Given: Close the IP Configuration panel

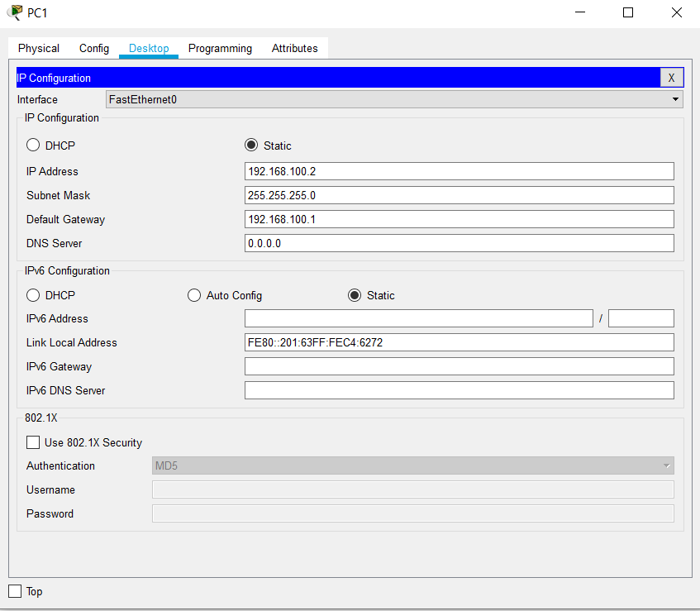Looking at the screenshot, I should click(671, 77).
